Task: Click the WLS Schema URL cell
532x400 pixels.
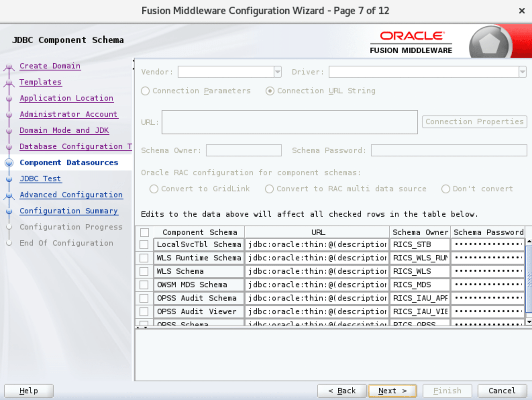Action: tap(317, 271)
